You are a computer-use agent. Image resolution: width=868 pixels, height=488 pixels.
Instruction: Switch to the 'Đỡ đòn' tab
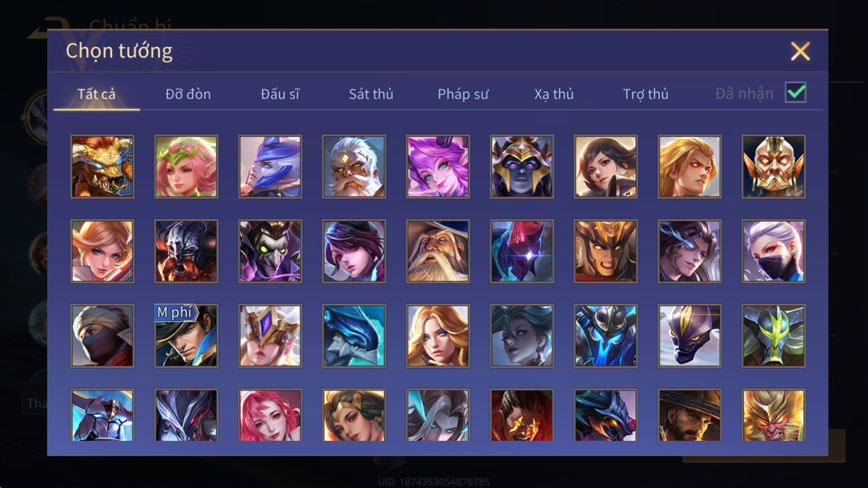188,94
